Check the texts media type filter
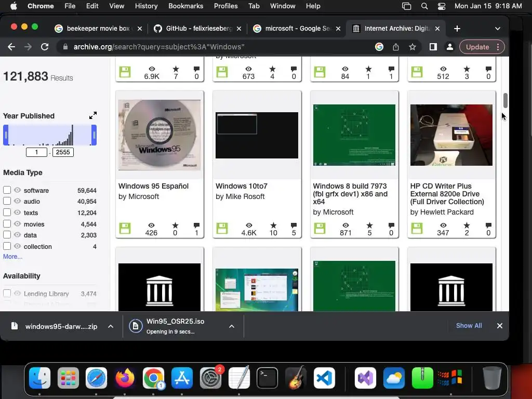The width and height of the screenshot is (532, 399). pos(7,212)
